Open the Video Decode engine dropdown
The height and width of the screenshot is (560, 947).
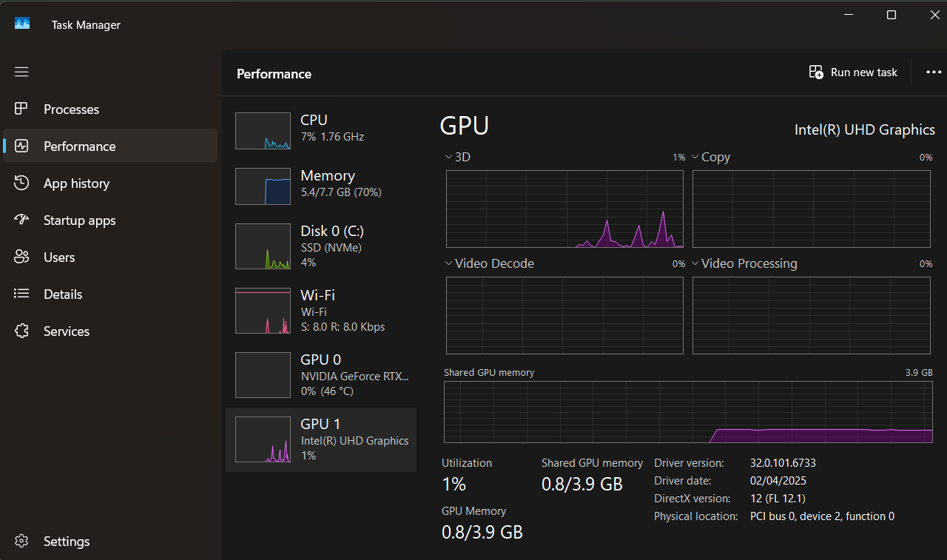(448, 263)
